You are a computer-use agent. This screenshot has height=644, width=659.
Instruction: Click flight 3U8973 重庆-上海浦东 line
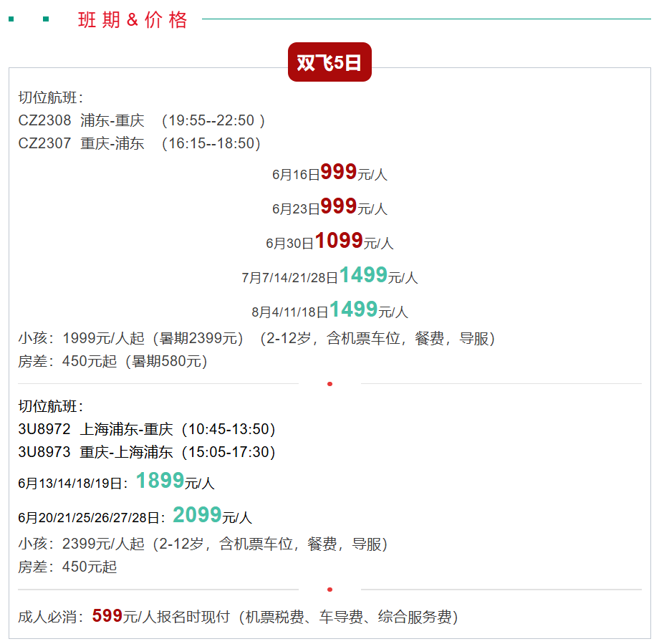147,453
